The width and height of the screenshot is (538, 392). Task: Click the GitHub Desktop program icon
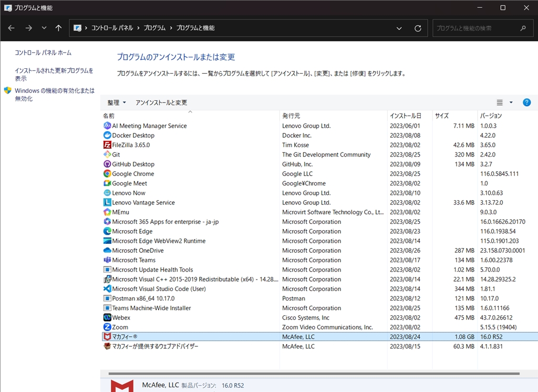click(107, 164)
